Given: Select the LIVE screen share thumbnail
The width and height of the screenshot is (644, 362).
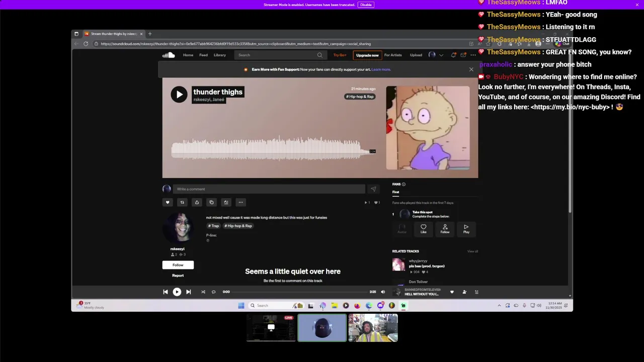Looking at the screenshot, I should coord(271,328).
